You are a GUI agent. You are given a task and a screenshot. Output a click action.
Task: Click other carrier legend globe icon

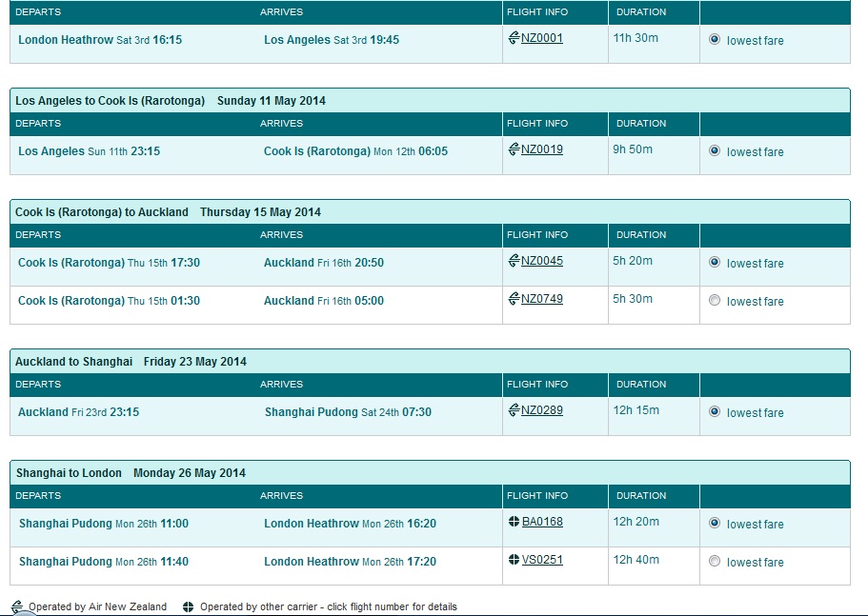(x=189, y=606)
